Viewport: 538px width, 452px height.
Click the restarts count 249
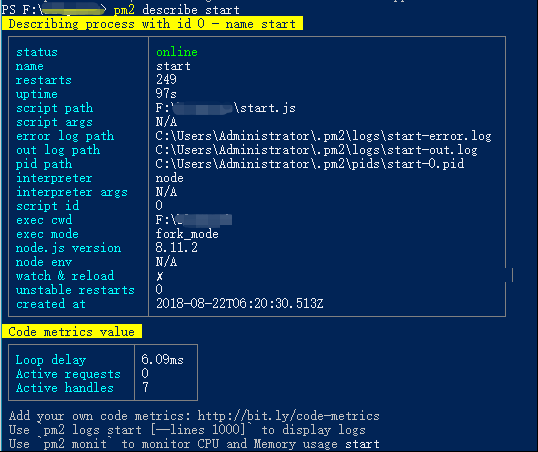tap(166, 80)
